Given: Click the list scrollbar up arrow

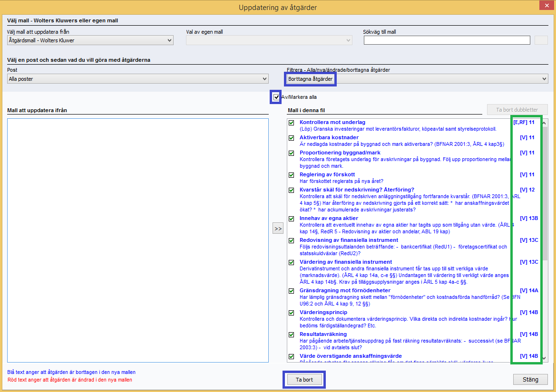Looking at the screenshot, I should click(x=544, y=123).
